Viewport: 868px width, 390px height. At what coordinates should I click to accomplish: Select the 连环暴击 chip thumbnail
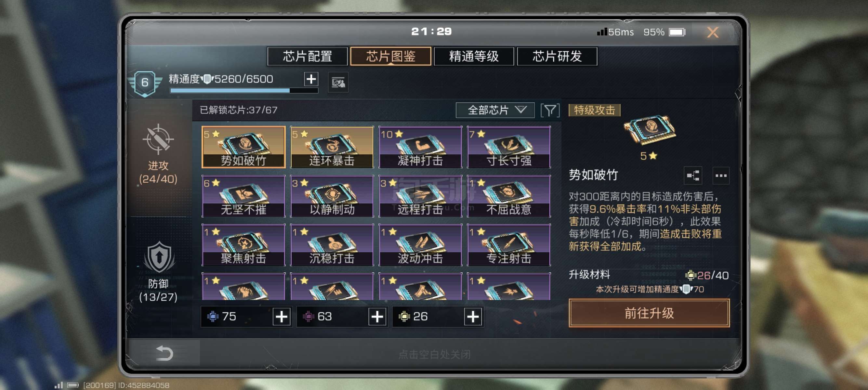[332, 147]
